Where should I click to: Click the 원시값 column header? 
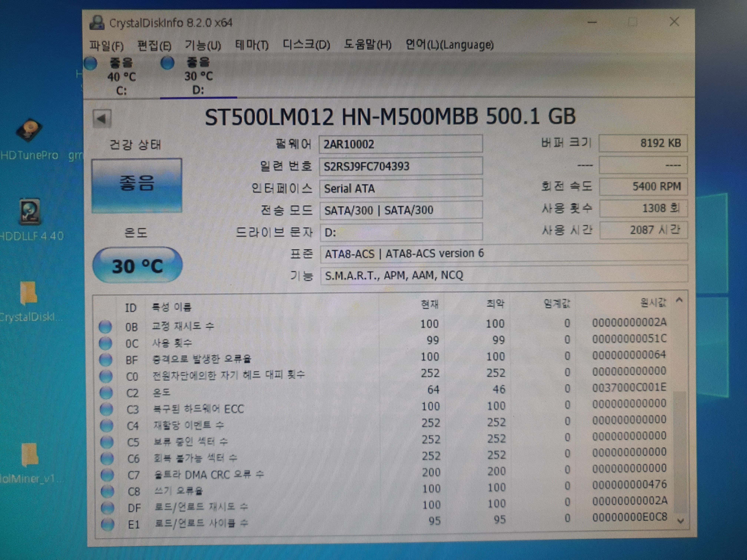pyautogui.click(x=653, y=302)
